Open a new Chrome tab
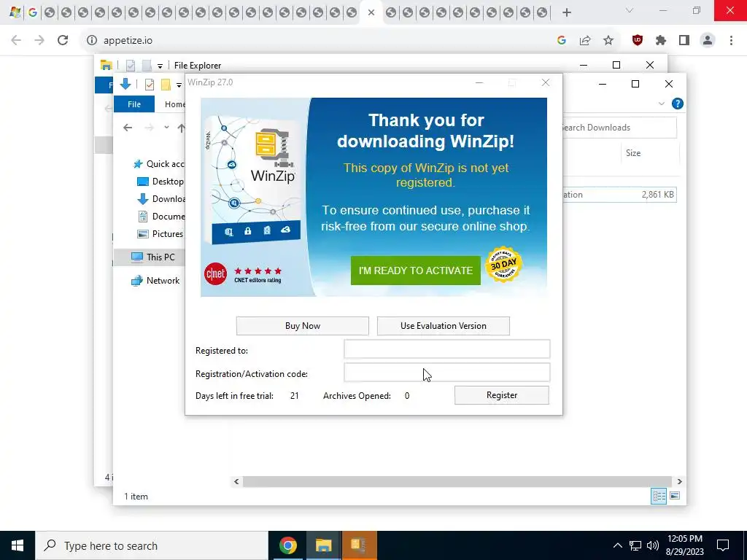The image size is (747, 560). (566, 12)
